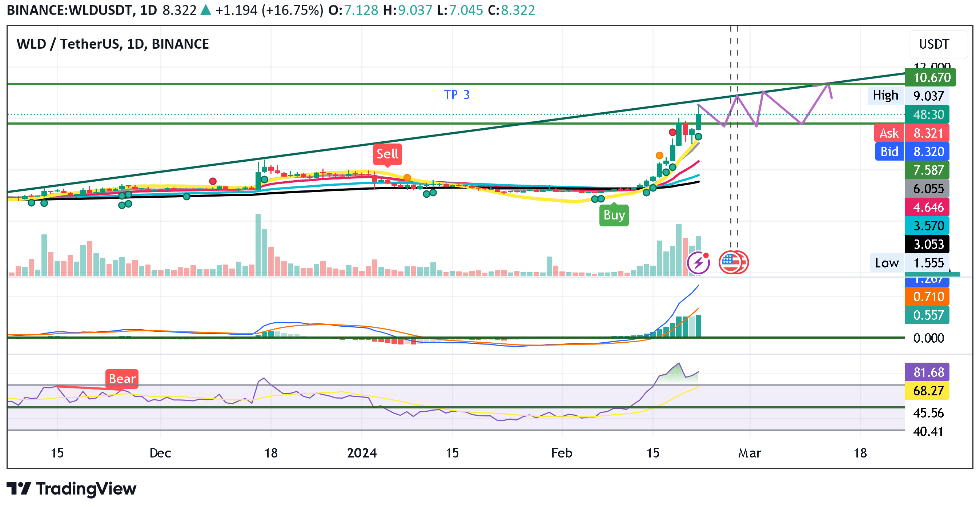Toggle the USDT currency unit

936,44
